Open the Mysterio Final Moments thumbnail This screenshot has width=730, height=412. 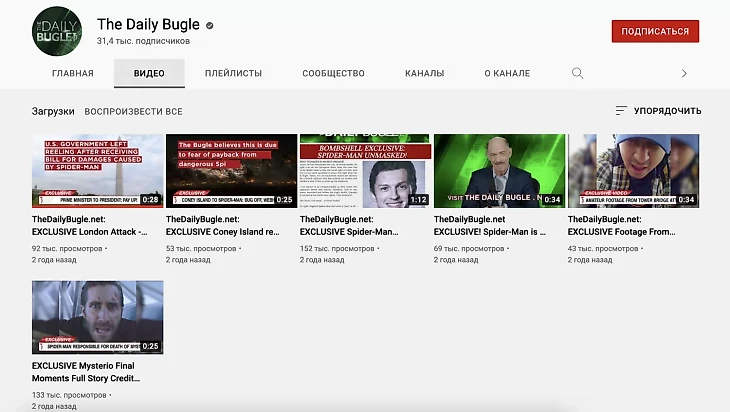click(98, 317)
